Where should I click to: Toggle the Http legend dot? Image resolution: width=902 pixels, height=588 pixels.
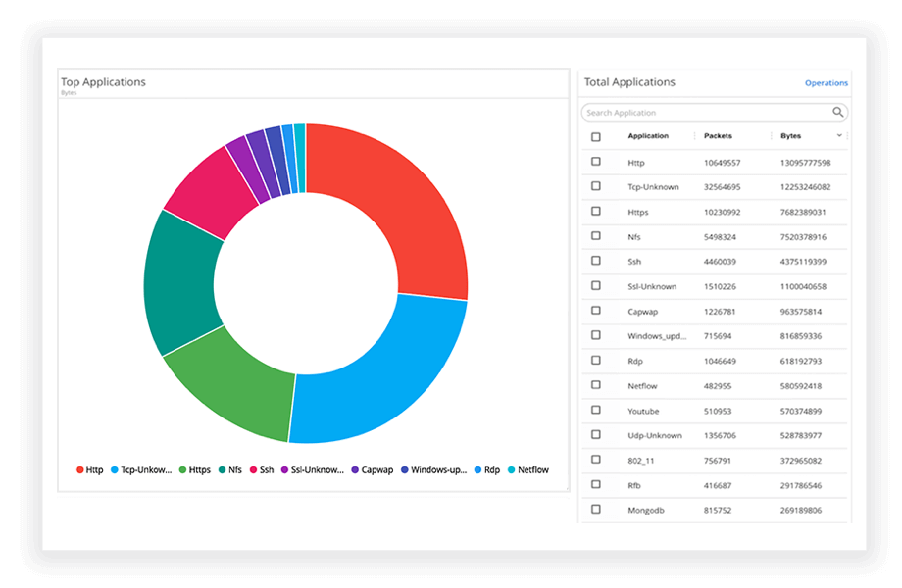click(80, 470)
